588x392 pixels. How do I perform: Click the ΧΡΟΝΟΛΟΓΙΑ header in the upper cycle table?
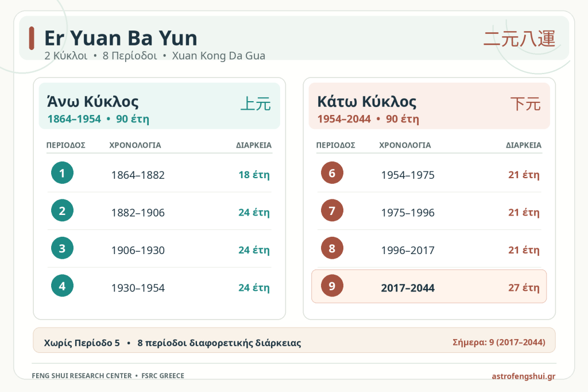pyautogui.click(x=135, y=145)
